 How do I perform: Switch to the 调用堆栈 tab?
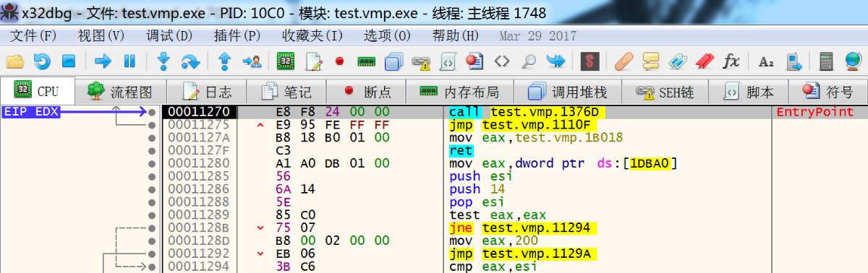(x=567, y=92)
